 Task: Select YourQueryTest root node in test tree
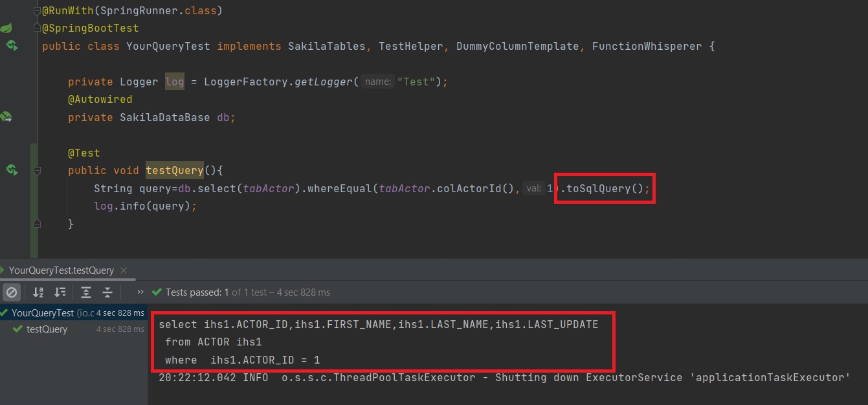(43, 313)
